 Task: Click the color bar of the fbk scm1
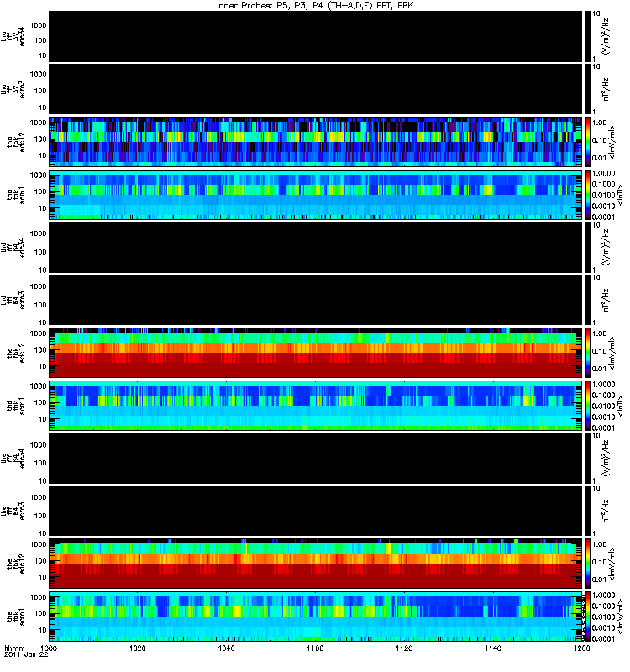pyautogui.click(x=587, y=617)
